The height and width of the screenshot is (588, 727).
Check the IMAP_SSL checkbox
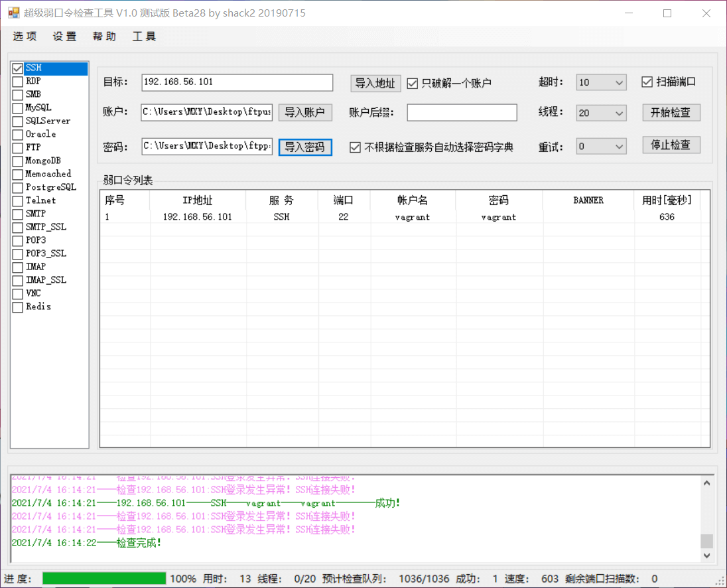[18, 281]
